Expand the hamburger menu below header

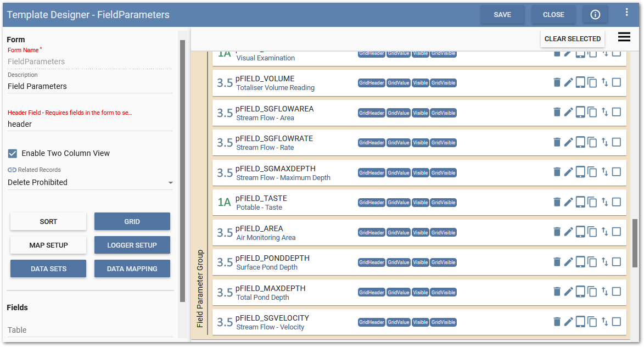(x=624, y=37)
